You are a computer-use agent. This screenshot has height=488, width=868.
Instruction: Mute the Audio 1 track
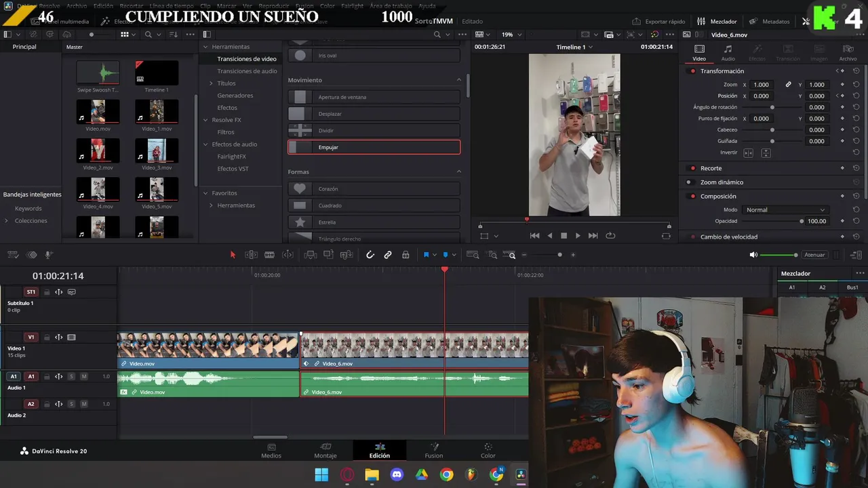coord(84,376)
